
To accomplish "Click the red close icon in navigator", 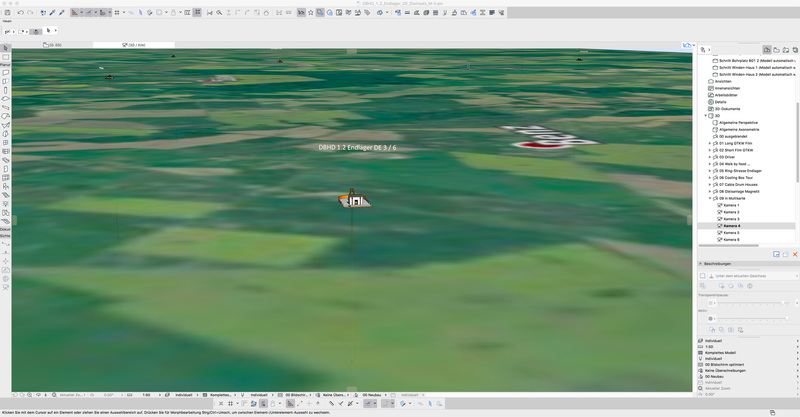I will coord(795,254).
